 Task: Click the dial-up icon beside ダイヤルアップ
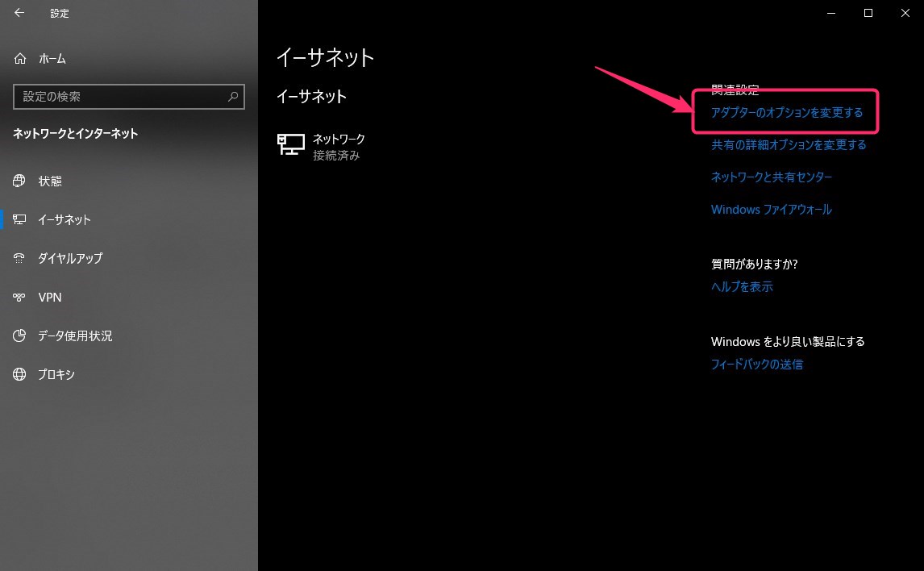coord(19,258)
